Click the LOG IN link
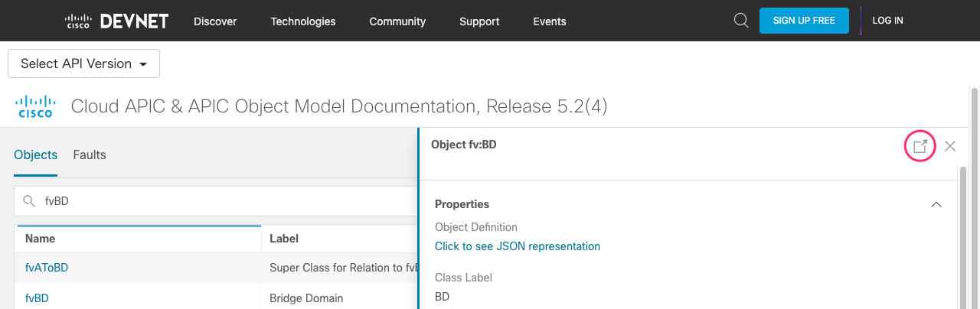The width and height of the screenshot is (980, 309). tap(888, 21)
